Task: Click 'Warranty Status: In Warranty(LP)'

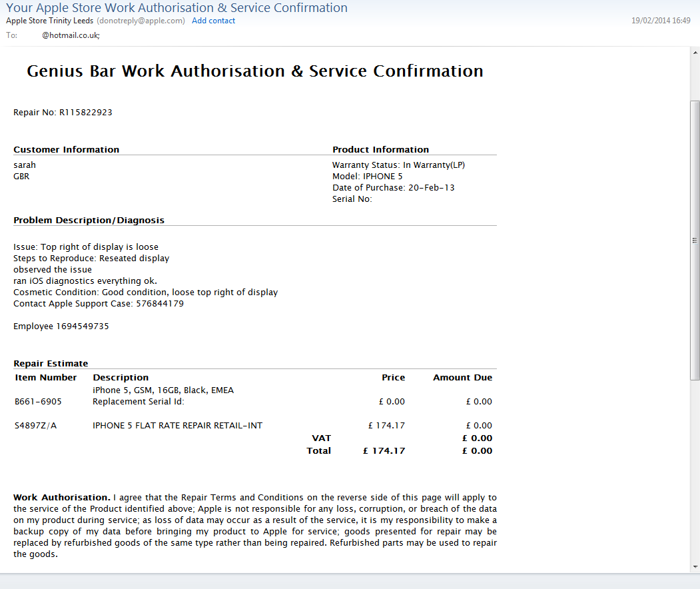Action: click(x=399, y=165)
